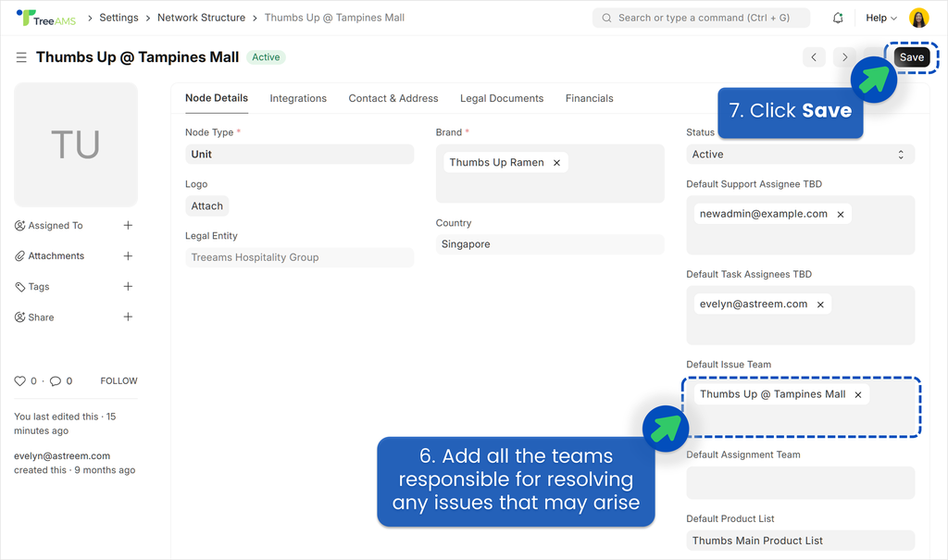
Task: Click the Attach logo button
Action: click(206, 206)
